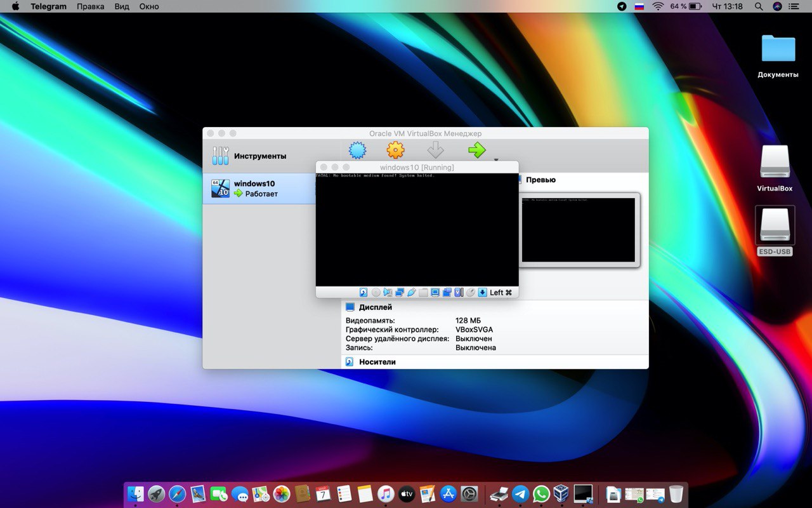This screenshot has height=508, width=812.
Task: Click the 'Видеопамять:' label in Дисплей details
Action: pos(370,321)
